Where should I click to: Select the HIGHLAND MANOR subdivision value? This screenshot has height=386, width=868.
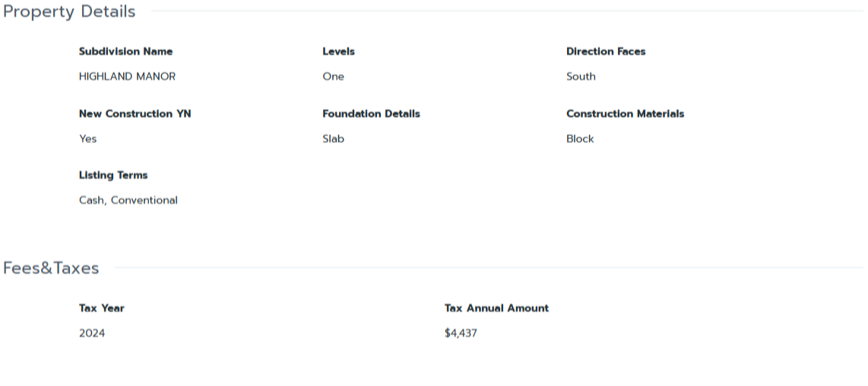(x=127, y=77)
